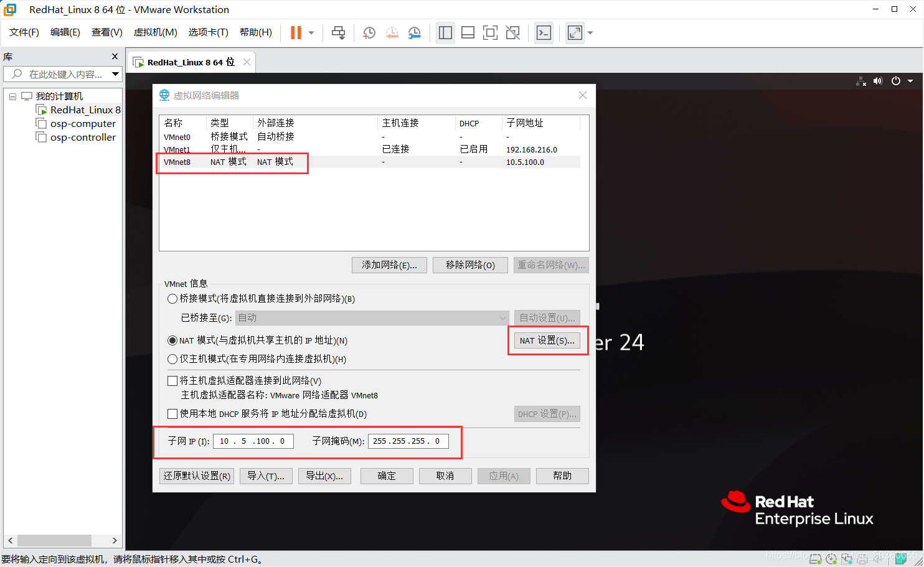Open the console view icon
Image resolution: width=924 pixels, height=567 pixels.
tap(544, 33)
